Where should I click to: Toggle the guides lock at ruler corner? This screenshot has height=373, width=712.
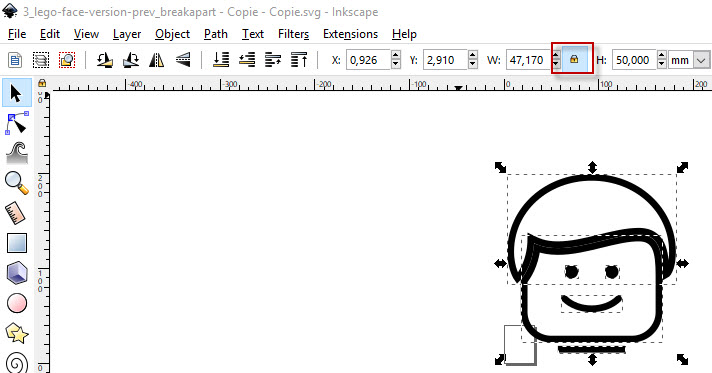point(42,83)
